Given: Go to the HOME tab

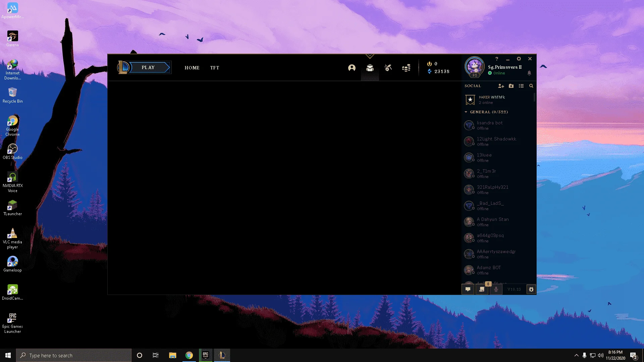Looking at the screenshot, I should [x=192, y=68].
